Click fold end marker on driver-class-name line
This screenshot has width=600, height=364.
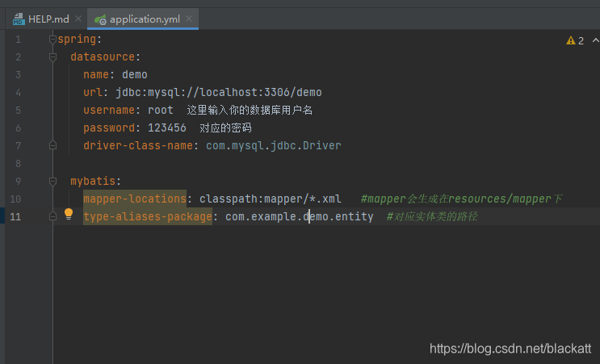click(52, 145)
